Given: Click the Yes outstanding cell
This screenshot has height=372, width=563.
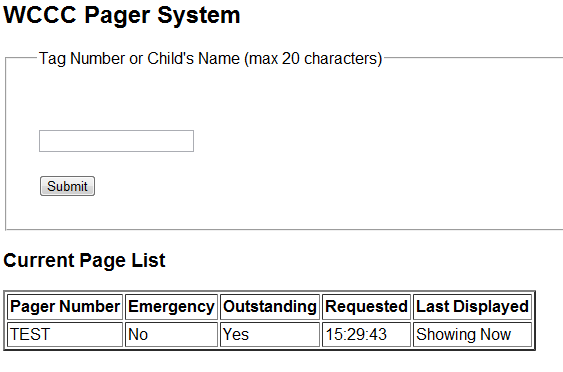Looking at the screenshot, I should coord(270,334).
